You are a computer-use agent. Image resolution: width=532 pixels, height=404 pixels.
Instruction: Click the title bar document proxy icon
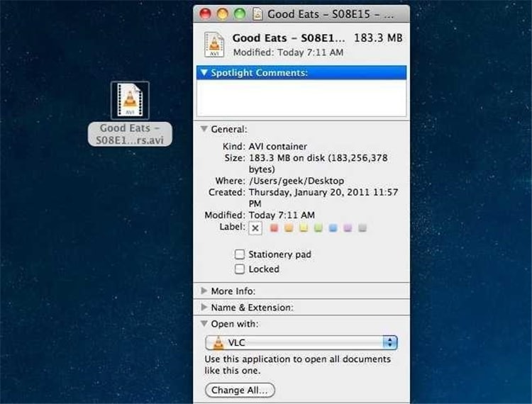(257, 14)
